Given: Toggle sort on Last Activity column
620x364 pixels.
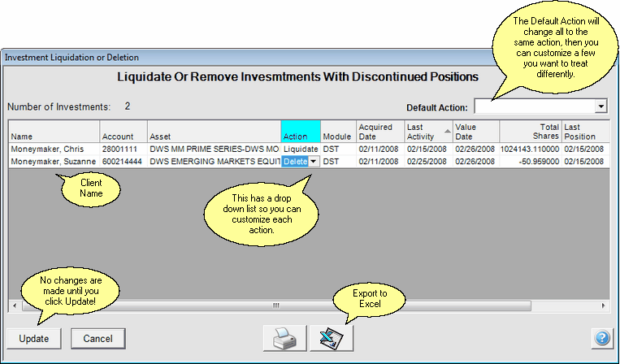Looking at the screenshot, I should point(428,132).
